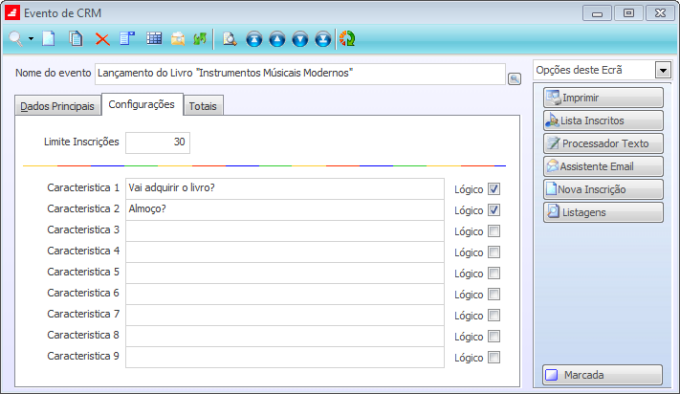The width and height of the screenshot is (680, 394).
Task: Click the orange-green circular refresh icon
Action: (347, 39)
